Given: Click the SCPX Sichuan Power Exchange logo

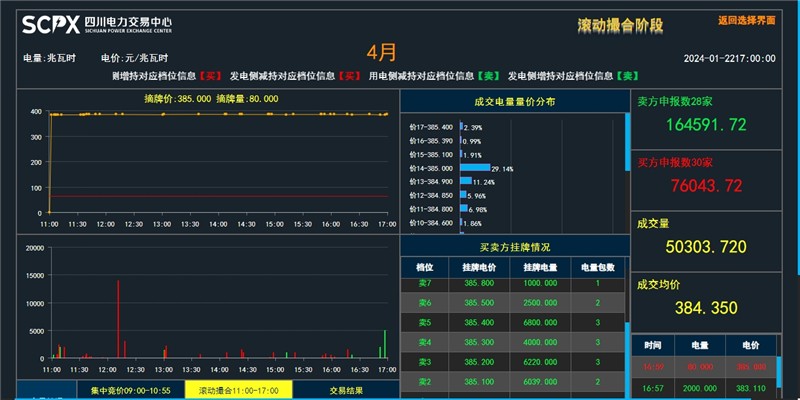Looking at the screenshot, I should pos(85,22).
